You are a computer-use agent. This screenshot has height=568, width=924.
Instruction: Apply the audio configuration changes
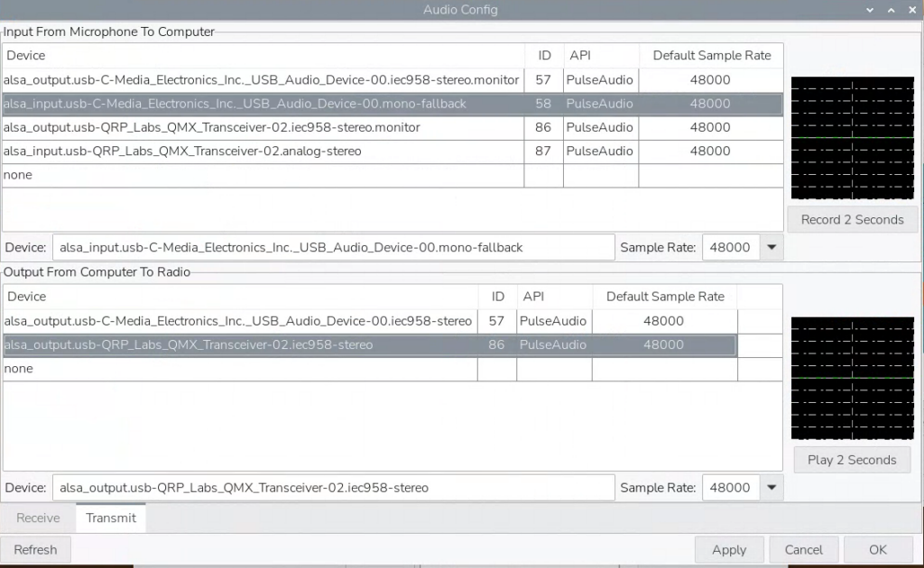[729, 550]
